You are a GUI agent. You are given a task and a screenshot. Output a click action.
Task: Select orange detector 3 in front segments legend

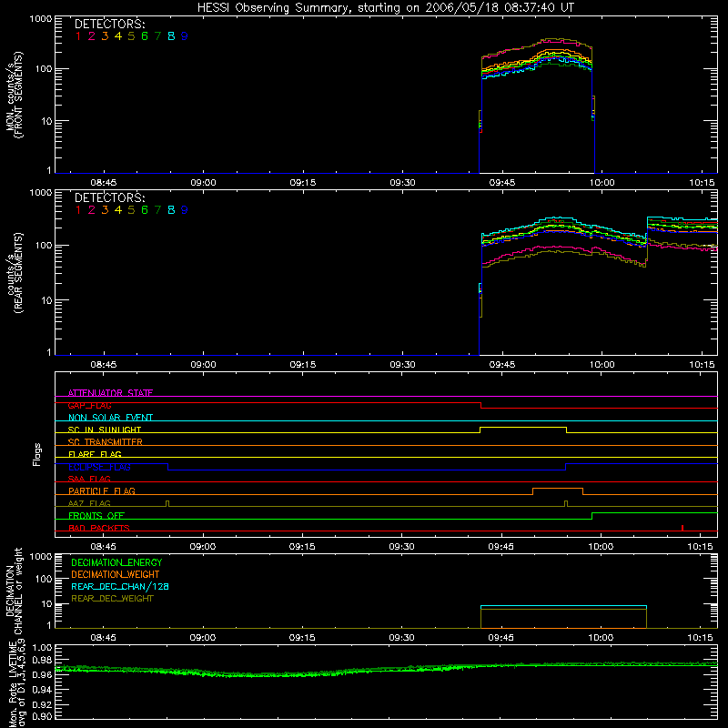(x=105, y=36)
